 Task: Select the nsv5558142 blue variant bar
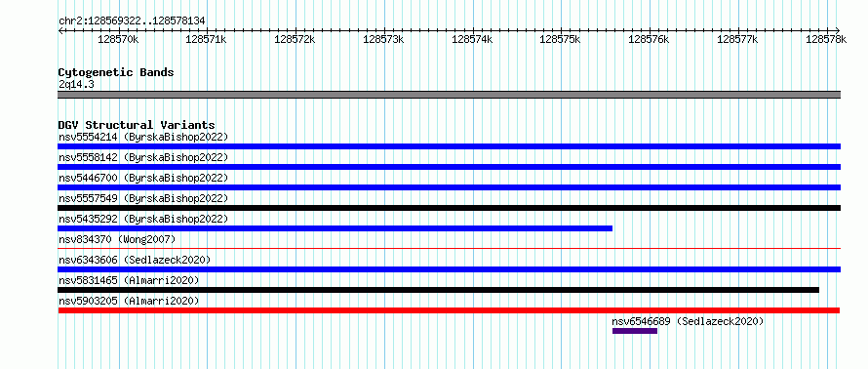(x=449, y=167)
